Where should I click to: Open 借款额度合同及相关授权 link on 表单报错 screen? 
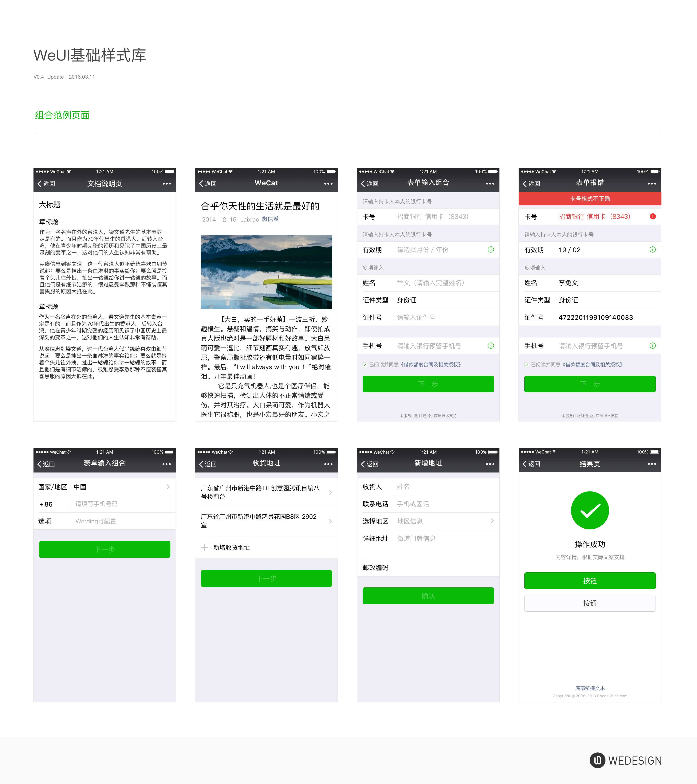(x=592, y=365)
